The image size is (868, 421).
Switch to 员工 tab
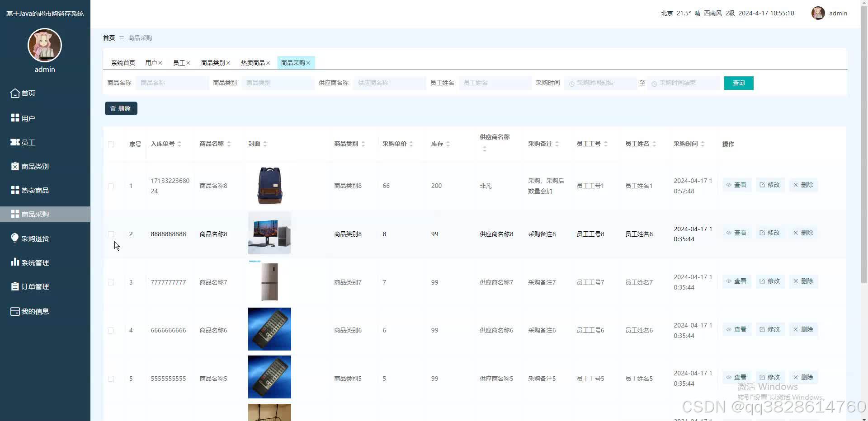pos(179,63)
